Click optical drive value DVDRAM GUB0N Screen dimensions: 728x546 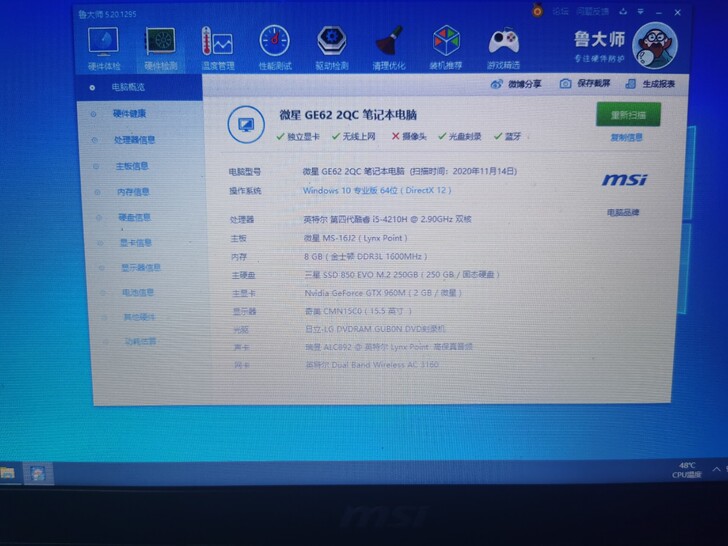pos(375,329)
